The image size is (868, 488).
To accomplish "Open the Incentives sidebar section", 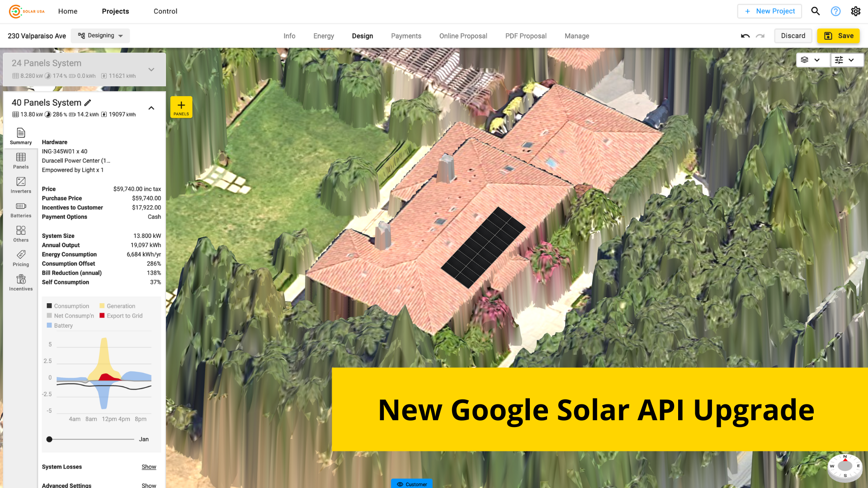I will (21, 283).
